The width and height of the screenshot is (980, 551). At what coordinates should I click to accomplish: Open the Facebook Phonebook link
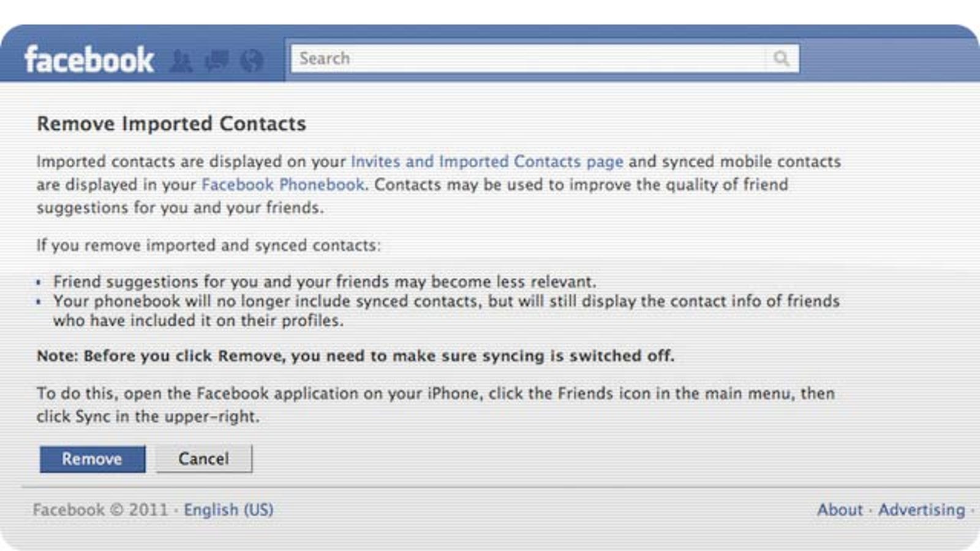[x=283, y=184]
